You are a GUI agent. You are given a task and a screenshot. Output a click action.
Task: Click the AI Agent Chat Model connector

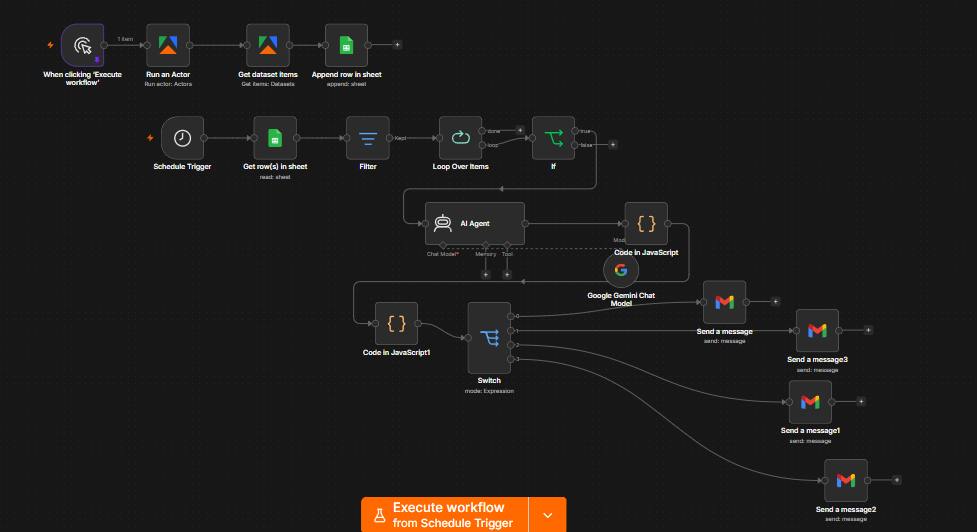pos(443,245)
